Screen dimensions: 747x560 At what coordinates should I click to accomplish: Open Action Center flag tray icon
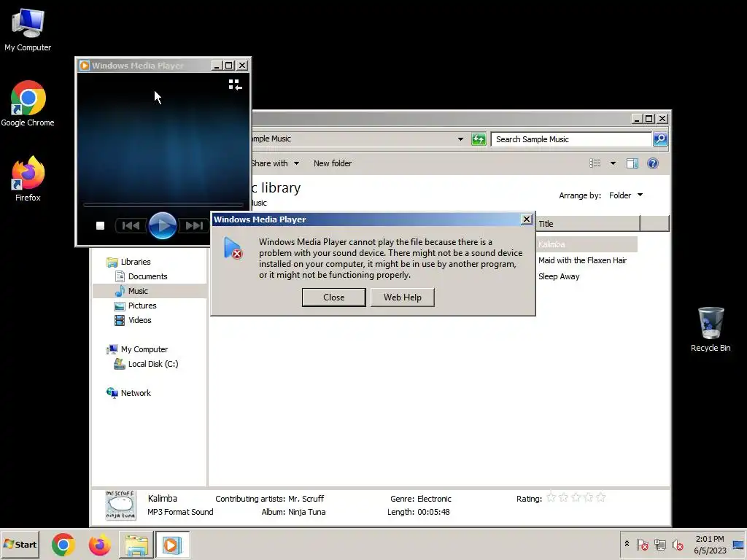pyautogui.click(x=642, y=545)
